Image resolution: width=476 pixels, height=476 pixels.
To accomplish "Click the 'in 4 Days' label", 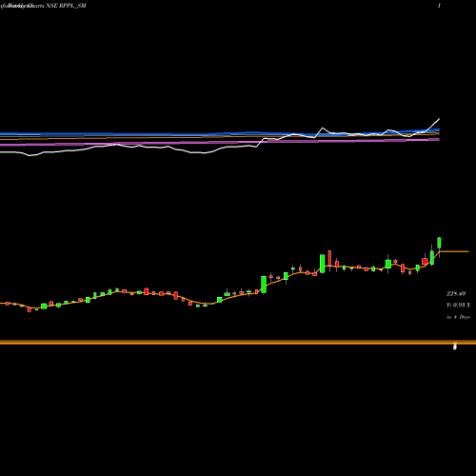I will 458,317.
